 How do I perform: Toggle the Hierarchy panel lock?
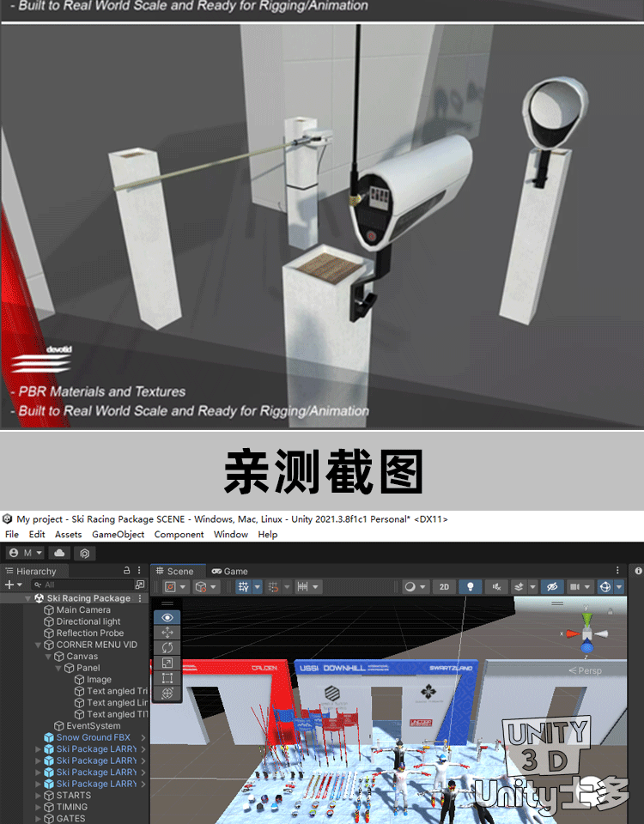(x=127, y=570)
